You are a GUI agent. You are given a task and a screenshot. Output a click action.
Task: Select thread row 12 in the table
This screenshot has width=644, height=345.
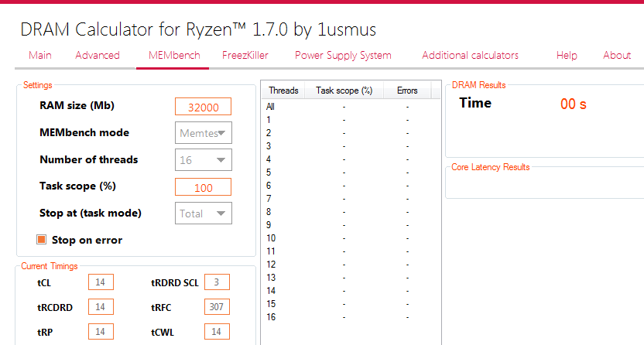pyautogui.click(x=351, y=265)
